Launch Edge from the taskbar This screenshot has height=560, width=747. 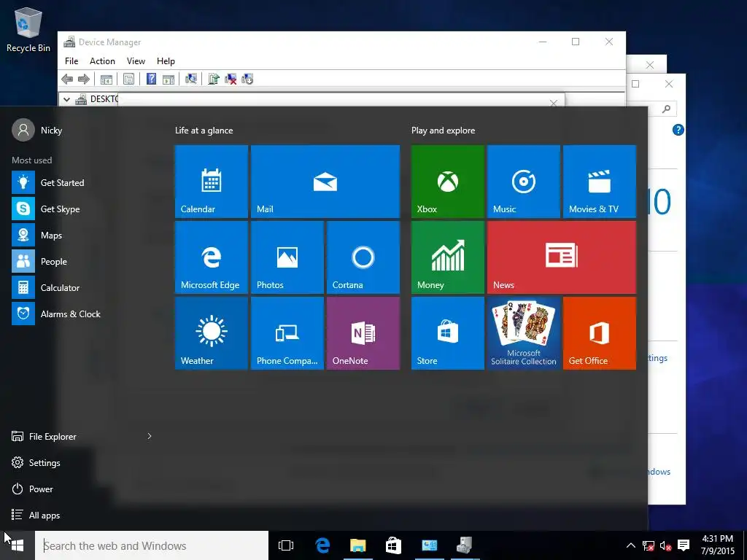click(322, 545)
